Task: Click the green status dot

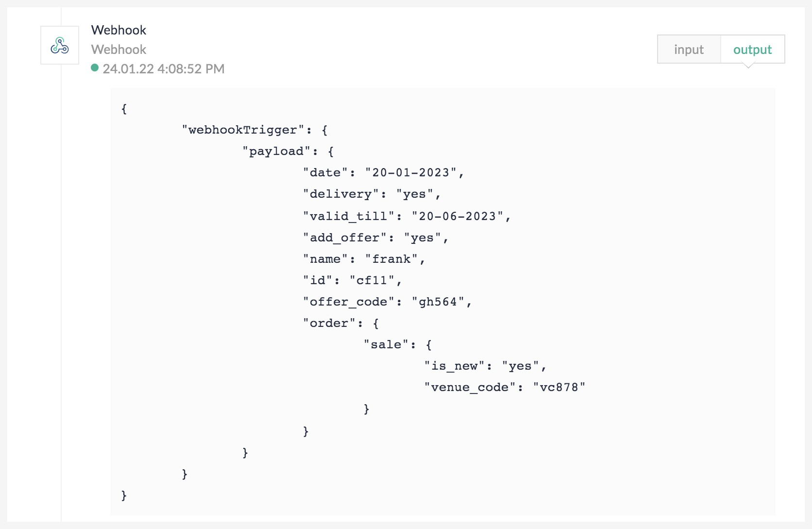Action: 95,68
